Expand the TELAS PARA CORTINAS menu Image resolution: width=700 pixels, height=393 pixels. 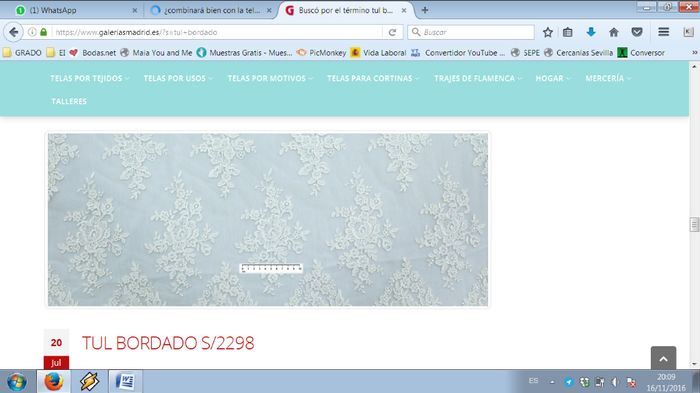(373, 78)
